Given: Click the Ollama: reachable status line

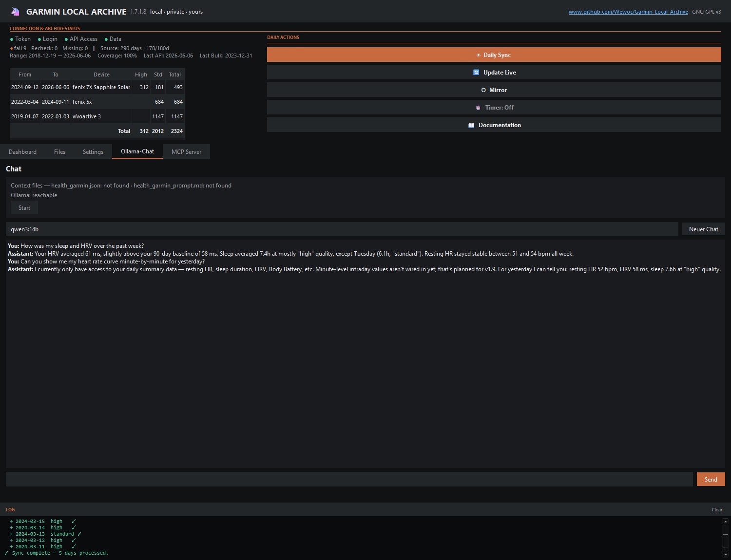Looking at the screenshot, I should 34,195.
